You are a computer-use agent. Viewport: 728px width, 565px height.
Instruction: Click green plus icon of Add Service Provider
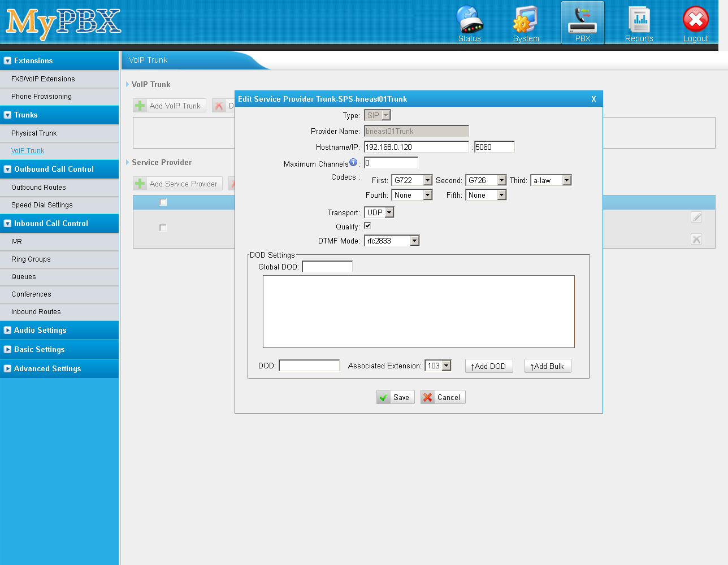[x=140, y=184]
